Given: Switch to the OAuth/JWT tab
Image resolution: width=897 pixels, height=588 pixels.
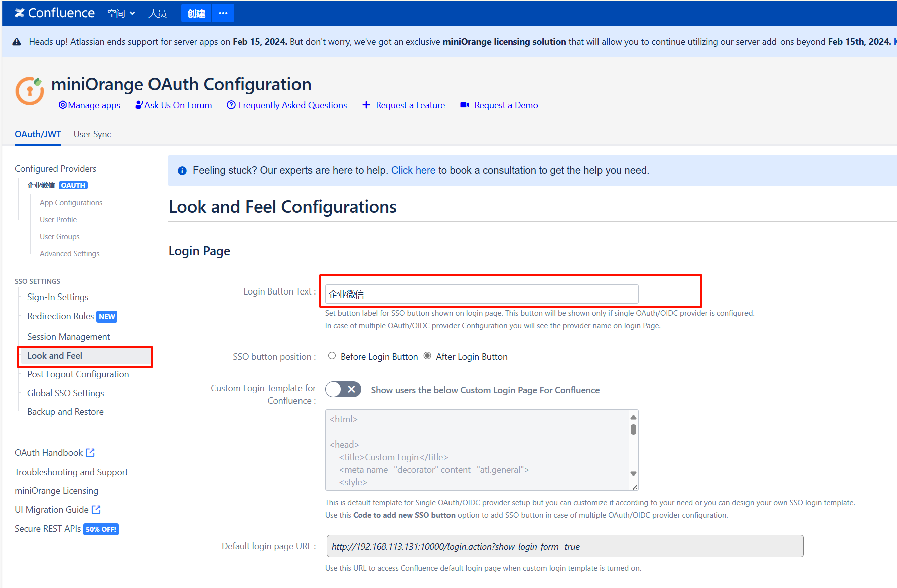Looking at the screenshot, I should coord(38,134).
